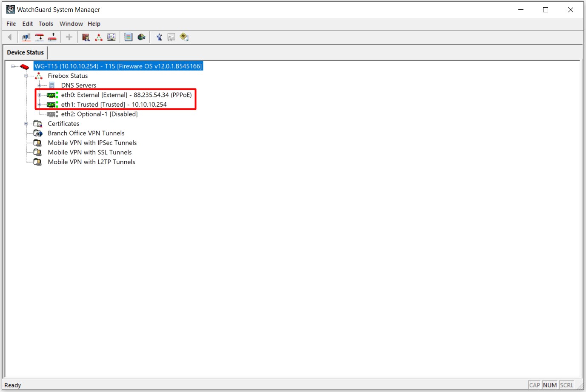
Task: Open HostWatch monitor icon in toolbar
Action: pyautogui.click(x=111, y=37)
